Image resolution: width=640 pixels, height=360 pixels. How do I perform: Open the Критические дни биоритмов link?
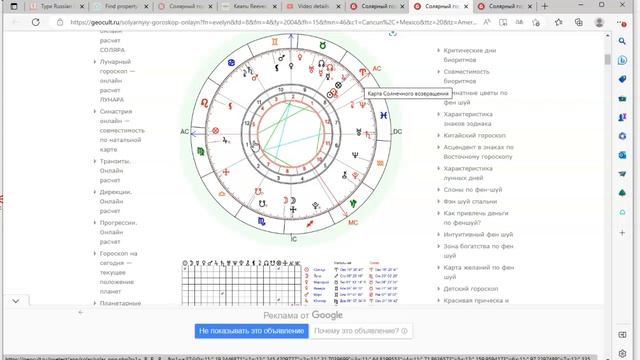point(469,55)
